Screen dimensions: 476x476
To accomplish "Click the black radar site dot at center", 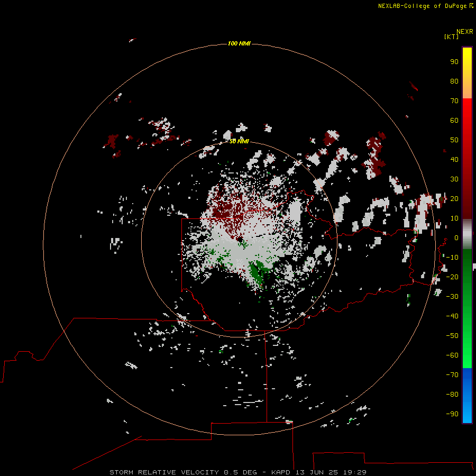I will point(240,240).
